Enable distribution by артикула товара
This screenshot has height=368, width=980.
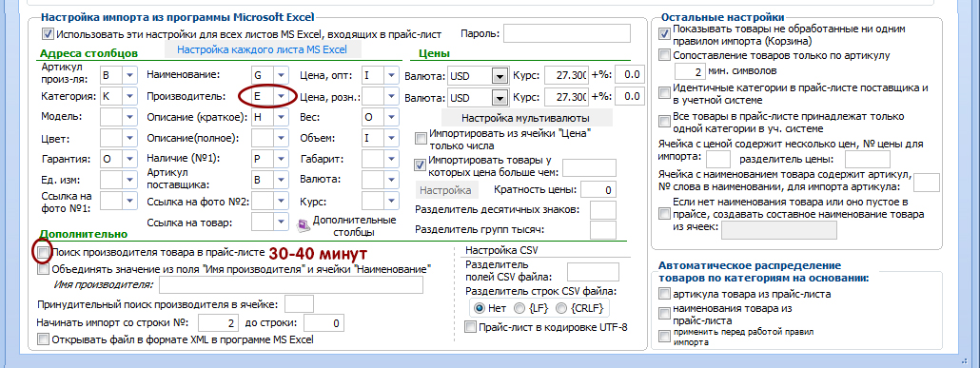(x=665, y=294)
